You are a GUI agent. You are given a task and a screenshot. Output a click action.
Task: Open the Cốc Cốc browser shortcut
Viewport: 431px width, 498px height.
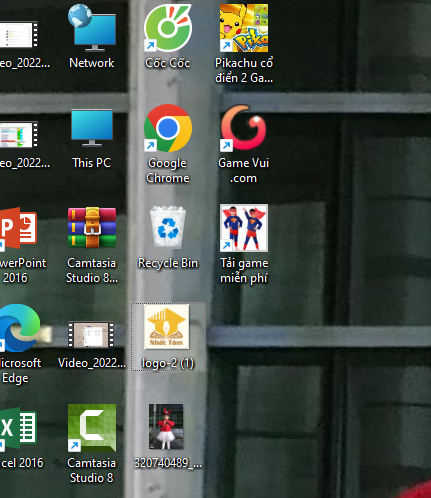(x=168, y=28)
